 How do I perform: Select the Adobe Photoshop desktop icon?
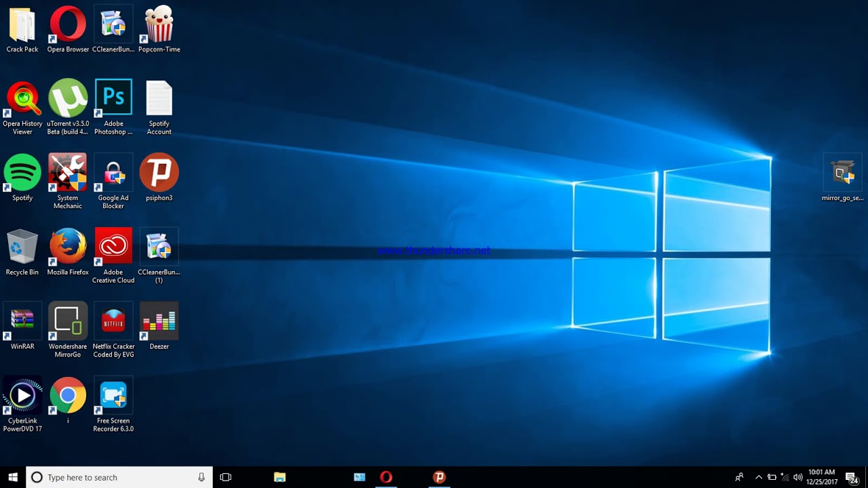113,108
